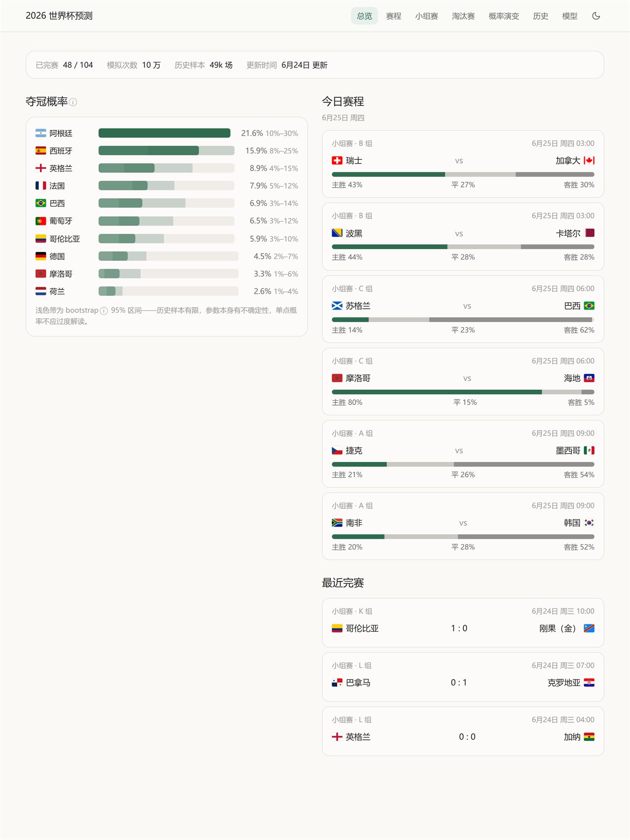Click Scotland flag in Group C match
The width and height of the screenshot is (630, 840).
[x=337, y=306]
